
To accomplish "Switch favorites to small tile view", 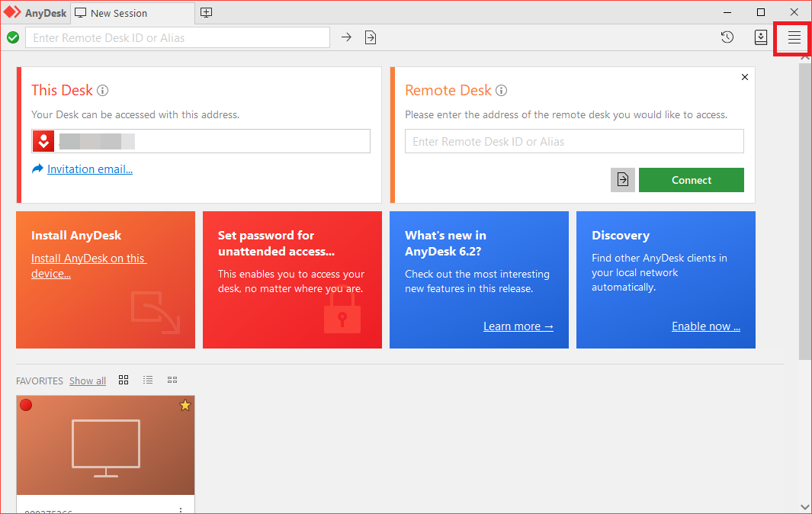I will click(x=172, y=380).
